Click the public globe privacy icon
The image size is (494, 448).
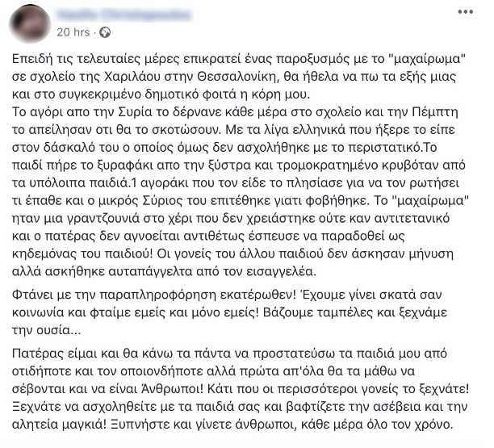[104, 32]
